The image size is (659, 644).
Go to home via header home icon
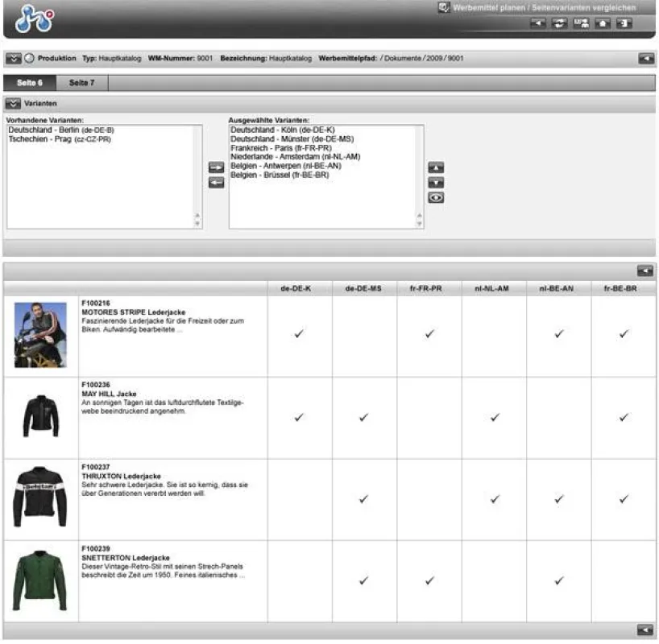[x=603, y=23]
